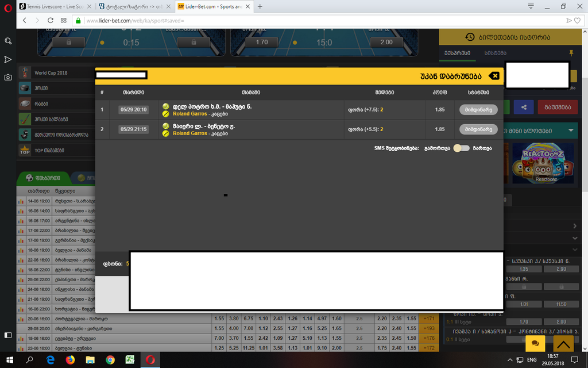588x368 pixels.
Task: Click the +171 more markets cell
Action: pyautogui.click(x=428, y=319)
